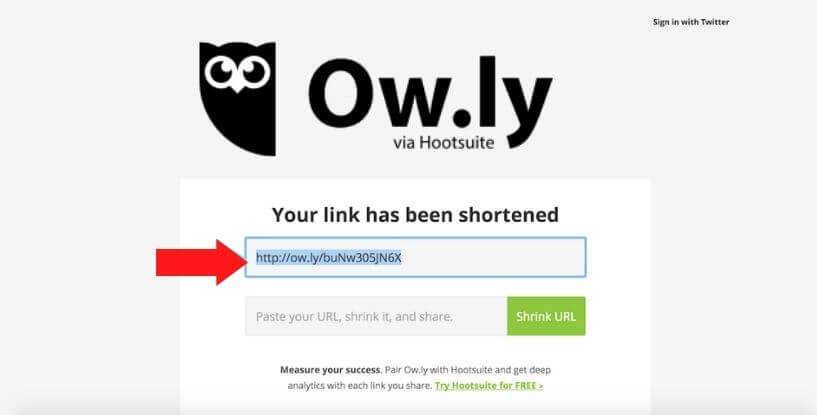The image size is (817, 415).
Task: Click the large Ow.ly wordmark
Action: [x=430, y=94]
